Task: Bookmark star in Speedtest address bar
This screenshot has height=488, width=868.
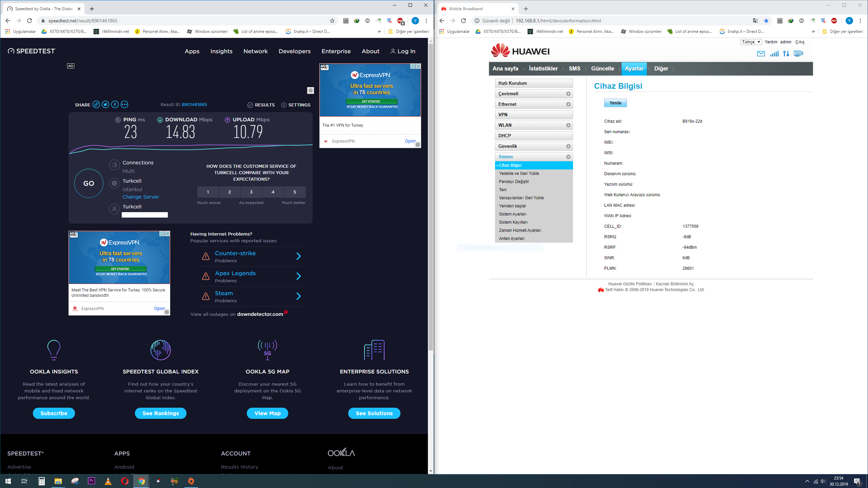Action: pyautogui.click(x=332, y=21)
